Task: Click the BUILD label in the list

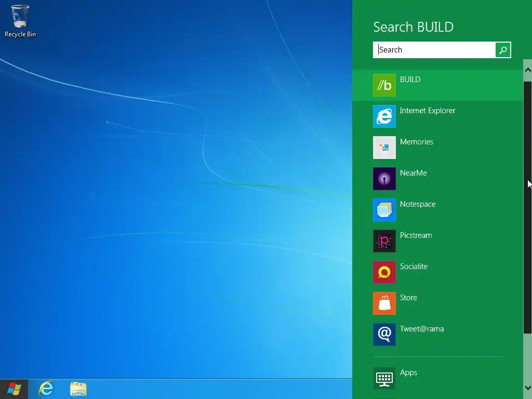Action: pyautogui.click(x=410, y=79)
